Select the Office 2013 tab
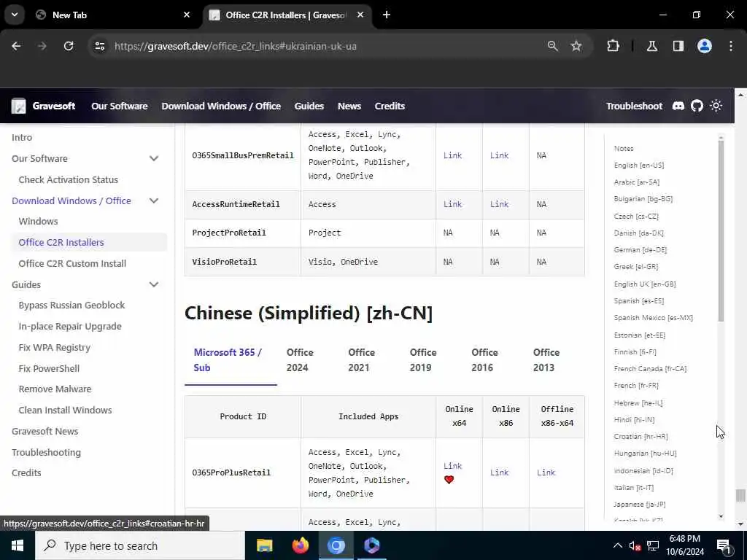This screenshot has width=747, height=560. pyautogui.click(x=546, y=360)
